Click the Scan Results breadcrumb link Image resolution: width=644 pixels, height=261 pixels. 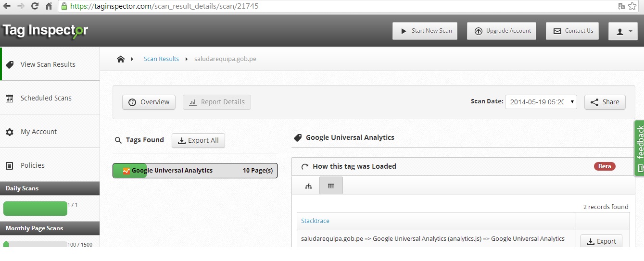tap(161, 59)
